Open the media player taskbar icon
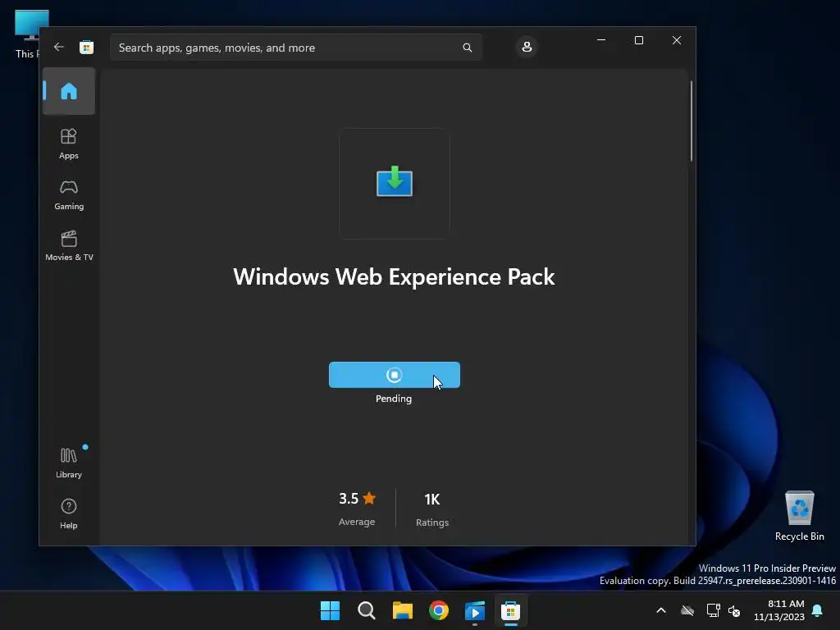This screenshot has width=840, height=630. pos(475,610)
